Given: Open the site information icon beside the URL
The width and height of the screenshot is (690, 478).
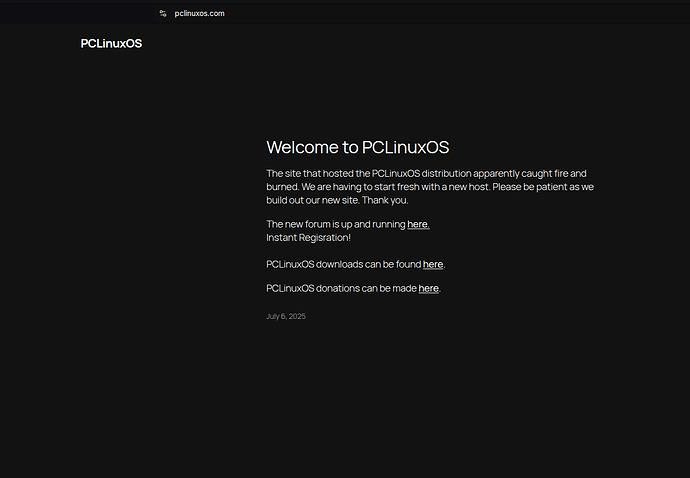Looking at the screenshot, I should pos(163,13).
